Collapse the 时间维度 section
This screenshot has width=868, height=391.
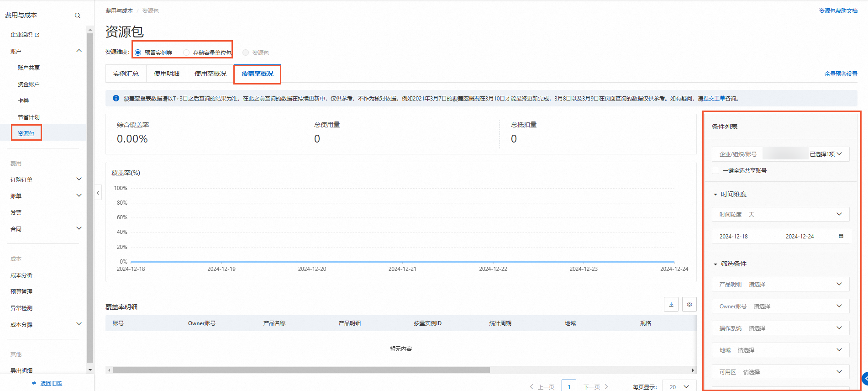coord(715,195)
